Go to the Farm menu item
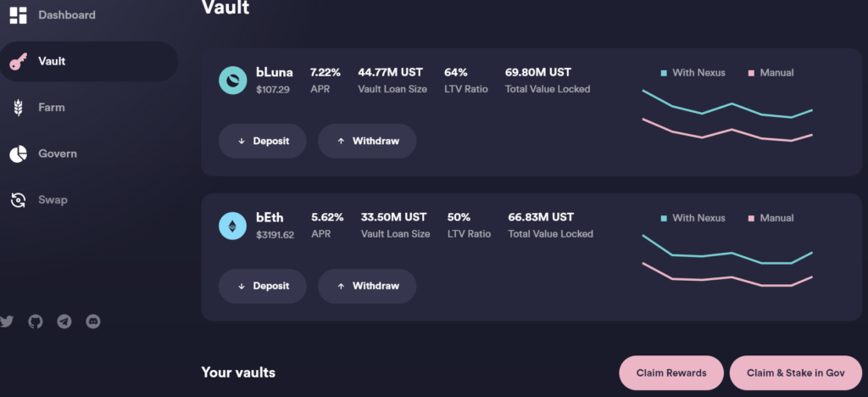The image size is (868, 397). pos(51,108)
